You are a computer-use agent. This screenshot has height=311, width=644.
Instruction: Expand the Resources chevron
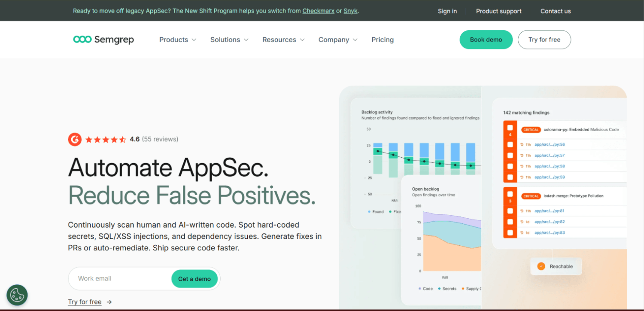click(x=302, y=40)
